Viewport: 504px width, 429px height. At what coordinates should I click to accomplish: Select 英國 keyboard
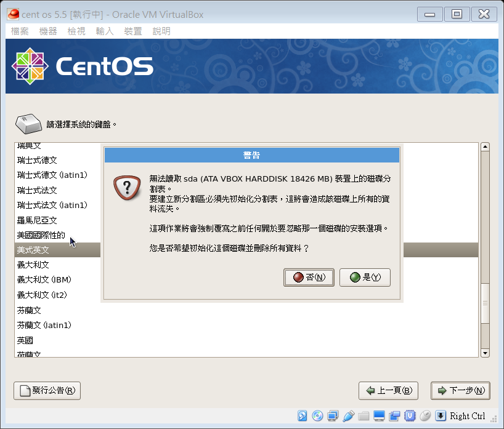[x=25, y=340]
